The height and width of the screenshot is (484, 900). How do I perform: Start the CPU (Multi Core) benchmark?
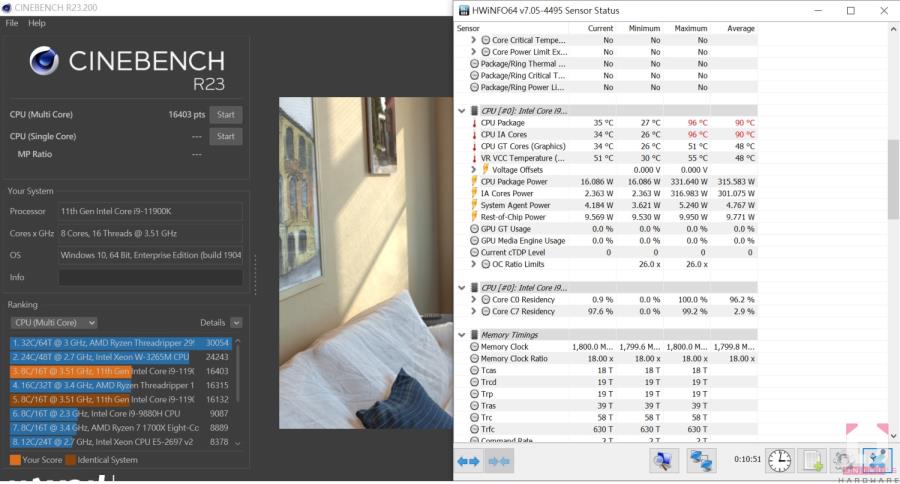point(226,115)
